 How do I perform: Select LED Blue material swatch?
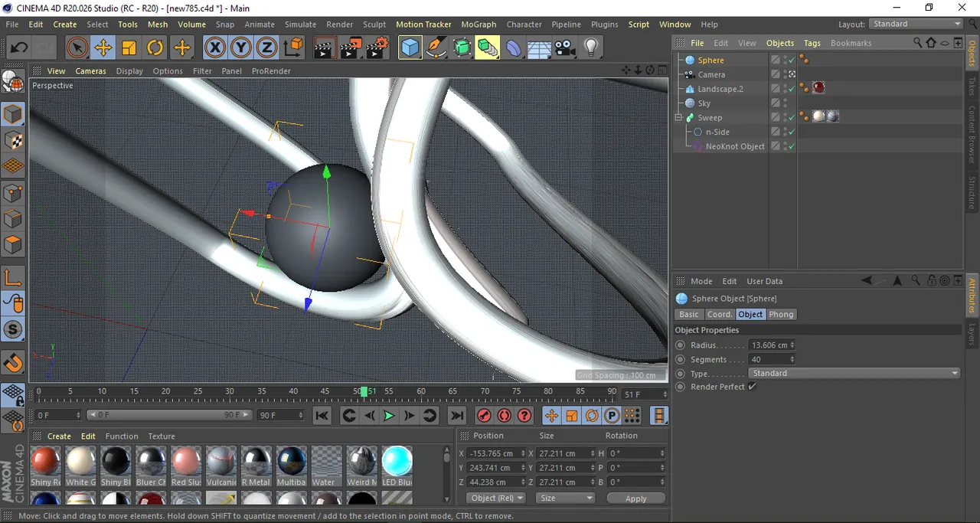(x=397, y=466)
